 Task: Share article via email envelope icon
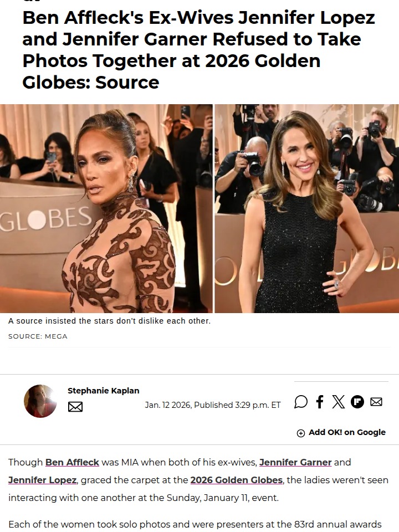point(376,402)
